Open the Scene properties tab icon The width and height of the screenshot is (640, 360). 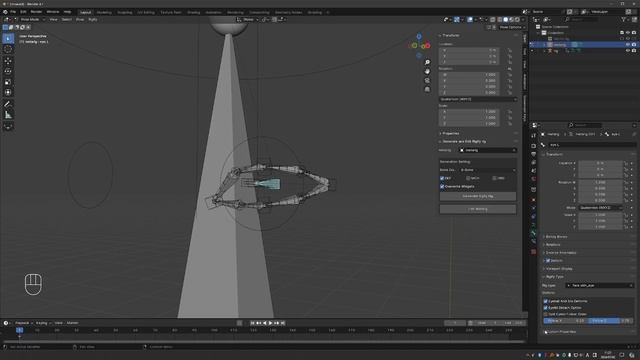click(x=533, y=171)
